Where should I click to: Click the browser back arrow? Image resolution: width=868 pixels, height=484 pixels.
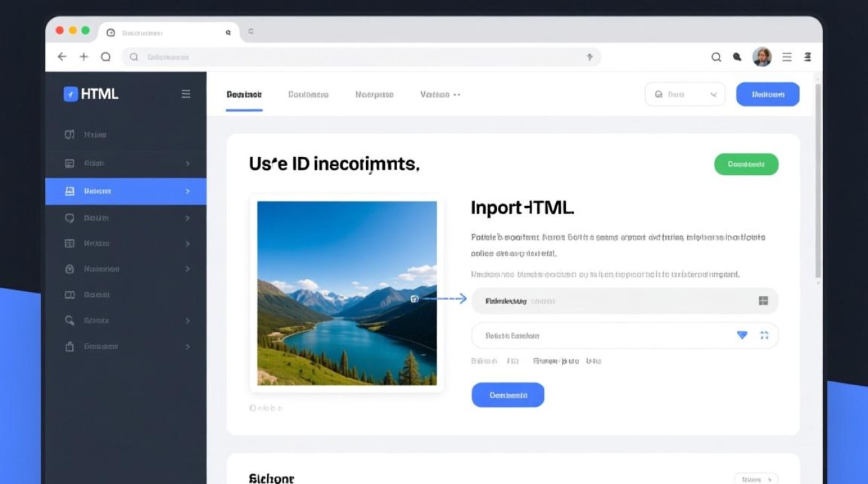pos(62,57)
